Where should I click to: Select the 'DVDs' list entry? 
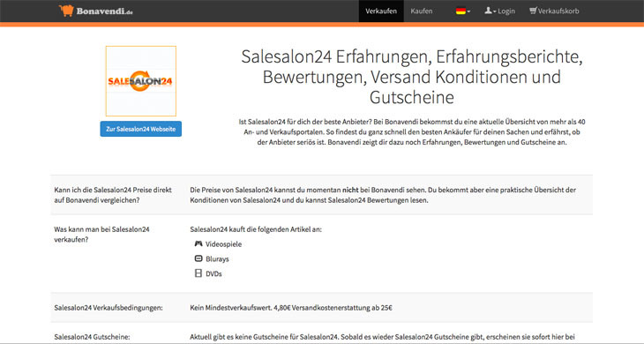pyautogui.click(x=208, y=273)
